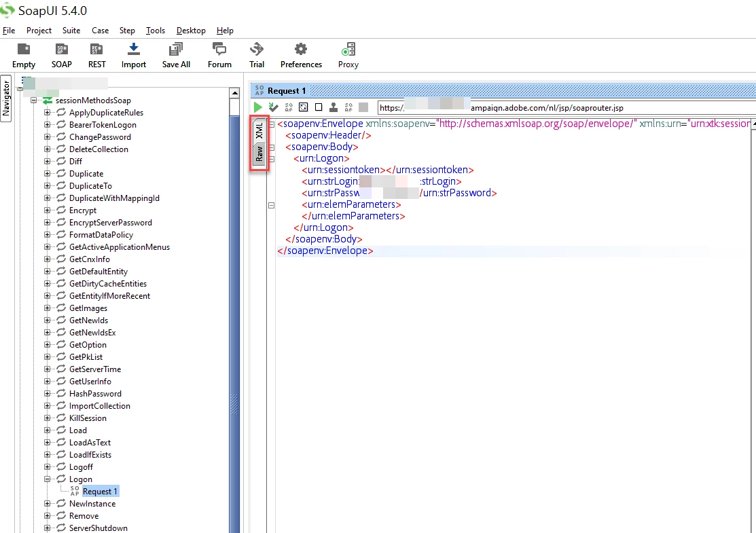
Task: Click the Import project icon
Action: click(x=134, y=49)
